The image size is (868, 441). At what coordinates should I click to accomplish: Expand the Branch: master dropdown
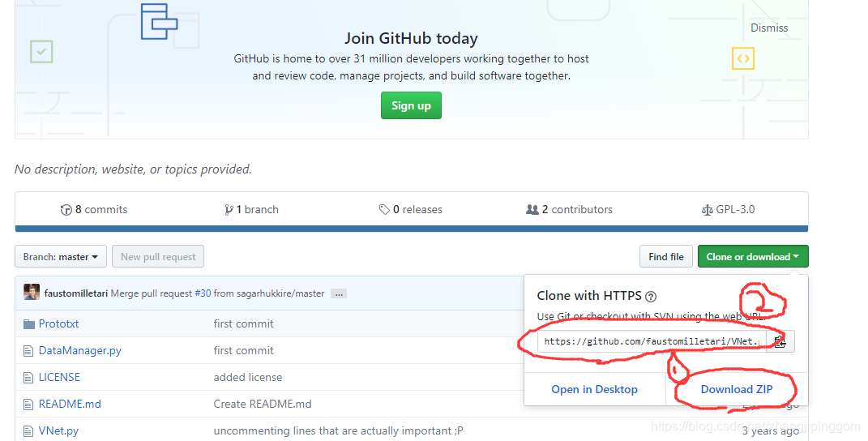pyautogui.click(x=60, y=256)
